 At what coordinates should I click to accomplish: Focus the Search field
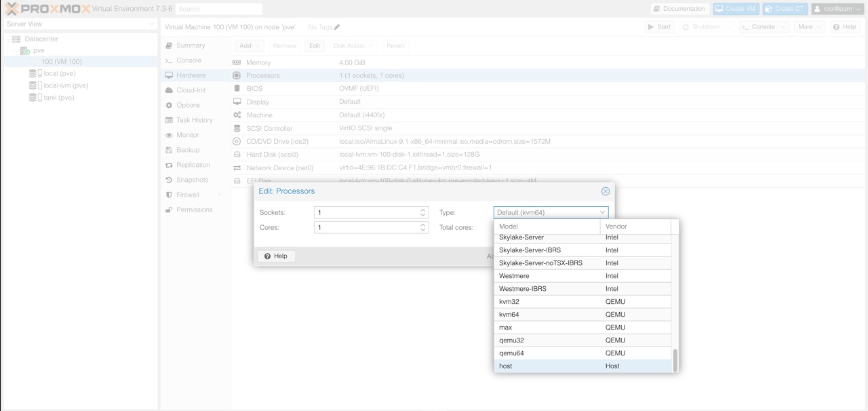(219, 9)
